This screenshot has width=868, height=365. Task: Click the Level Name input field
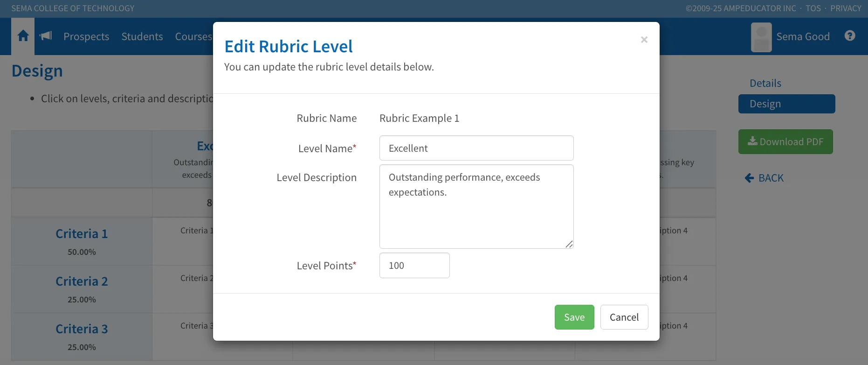(476, 148)
